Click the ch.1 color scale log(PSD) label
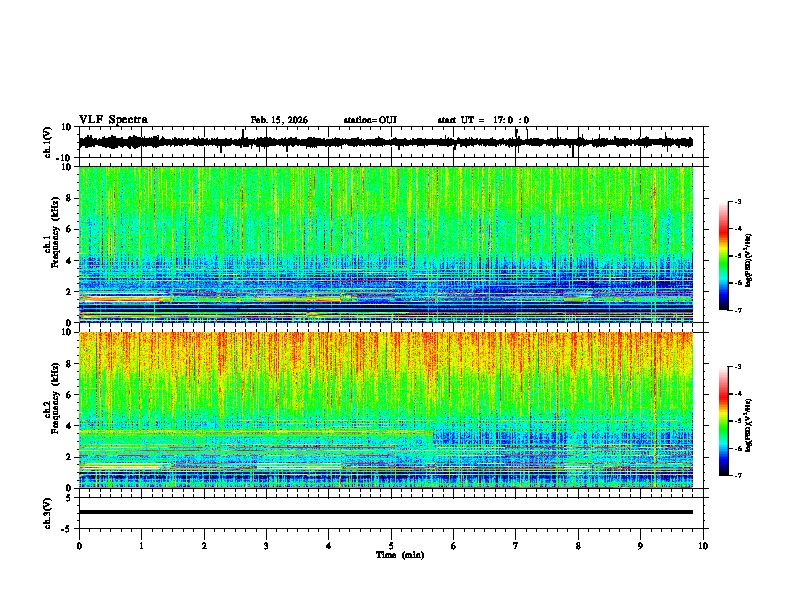Viewport: 792px width, 612px height. coord(748,261)
